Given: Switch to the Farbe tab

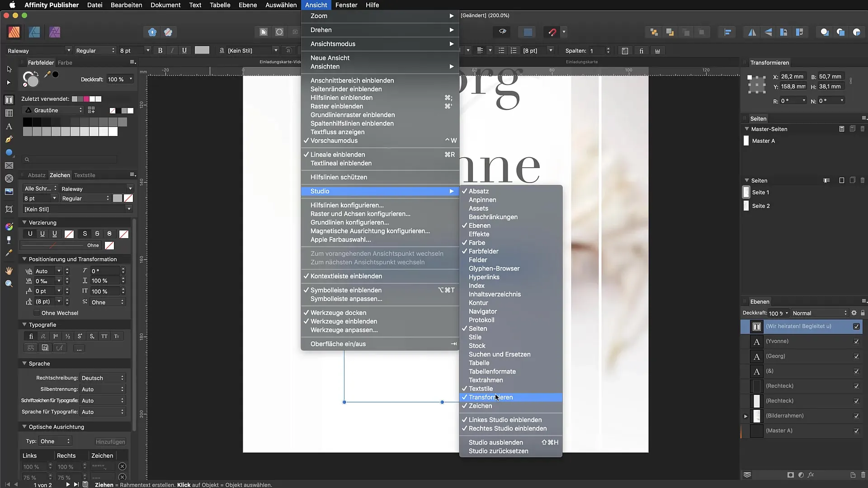Looking at the screenshot, I should [x=65, y=62].
